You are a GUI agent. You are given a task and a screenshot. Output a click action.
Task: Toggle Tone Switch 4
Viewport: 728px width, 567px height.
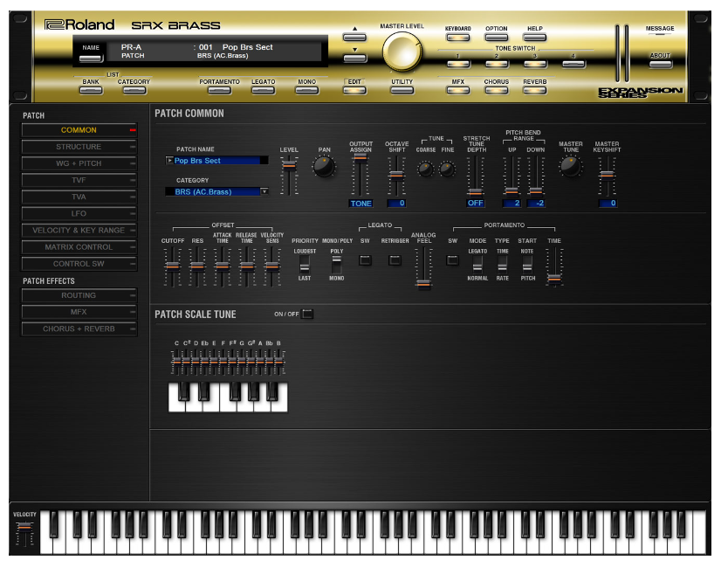573,64
